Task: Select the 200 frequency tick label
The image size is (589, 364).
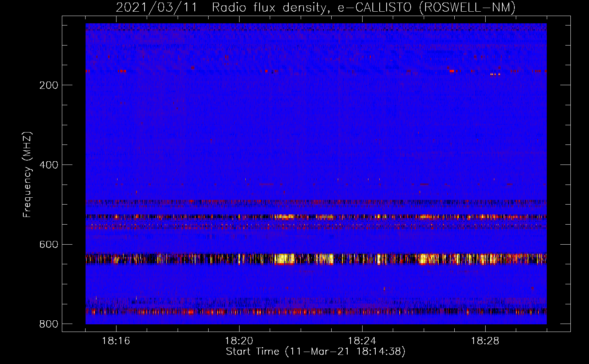Action: [x=49, y=85]
